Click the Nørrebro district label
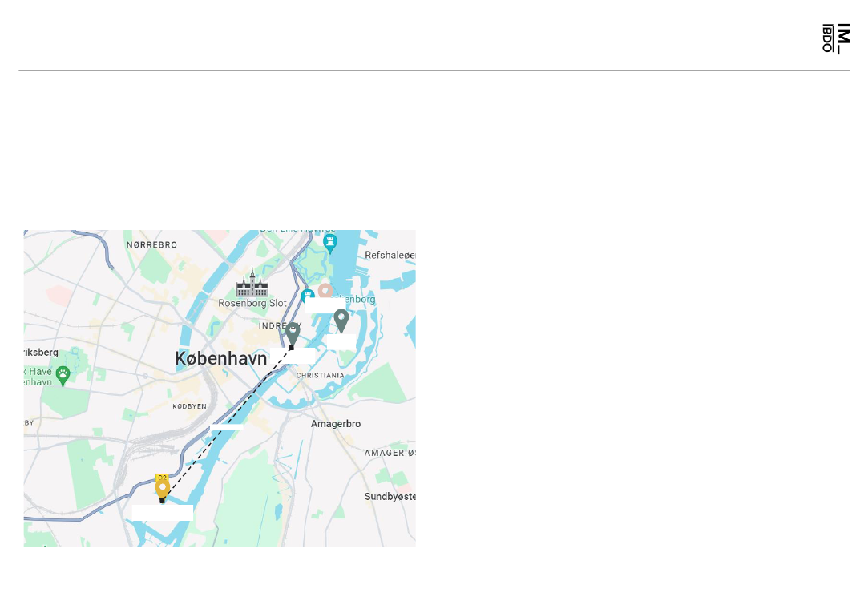Image resolution: width=868 pixels, height=601 pixels. tap(151, 245)
